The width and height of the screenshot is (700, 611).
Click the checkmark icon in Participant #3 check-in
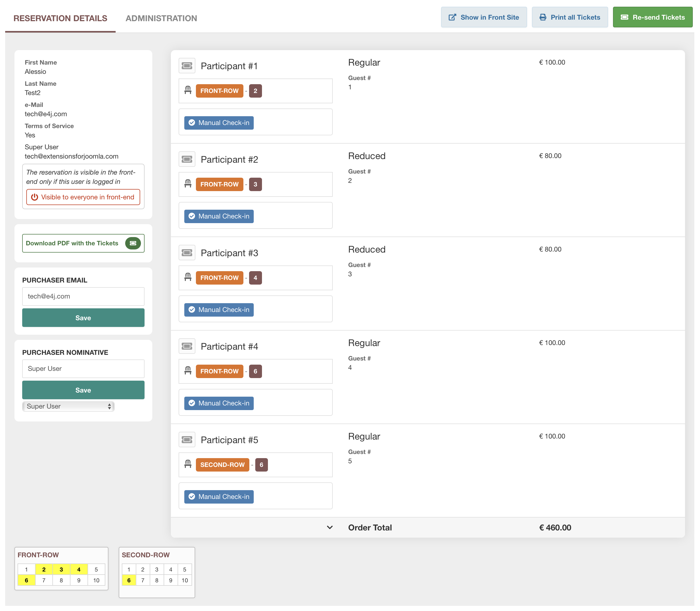coord(192,310)
